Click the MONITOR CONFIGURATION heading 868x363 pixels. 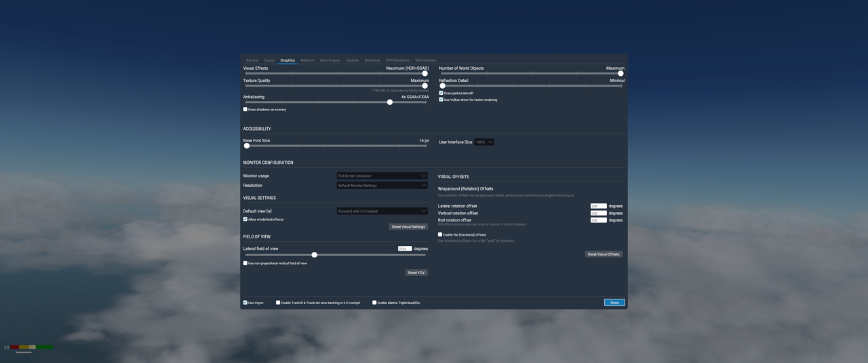pyautogui.click(x=269, y=163)
